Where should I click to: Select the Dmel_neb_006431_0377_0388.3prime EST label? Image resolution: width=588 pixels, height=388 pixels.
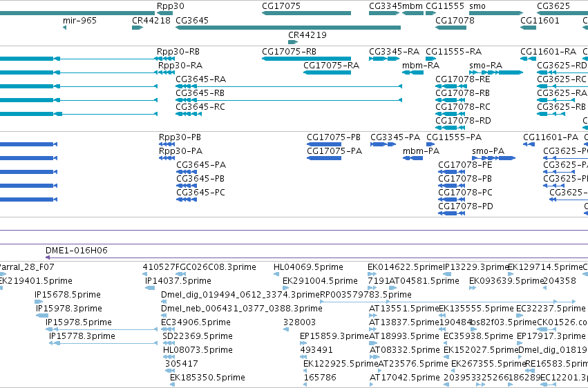pos(242,308)
